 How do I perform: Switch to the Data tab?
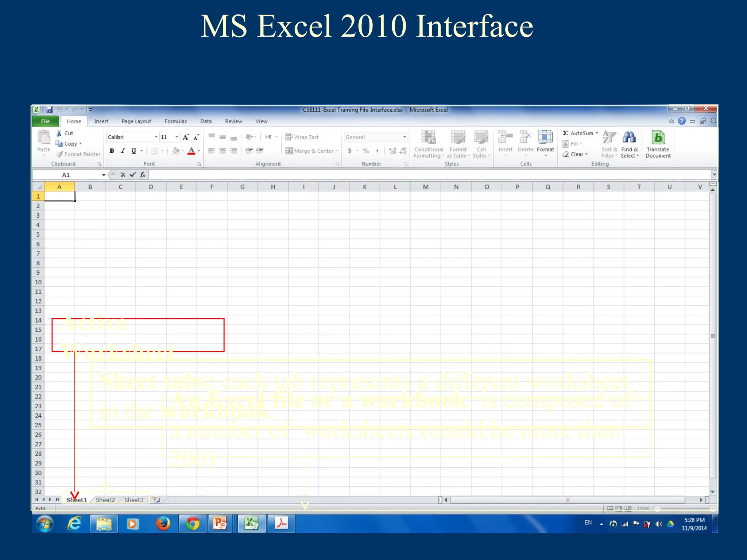pos(206,121)
